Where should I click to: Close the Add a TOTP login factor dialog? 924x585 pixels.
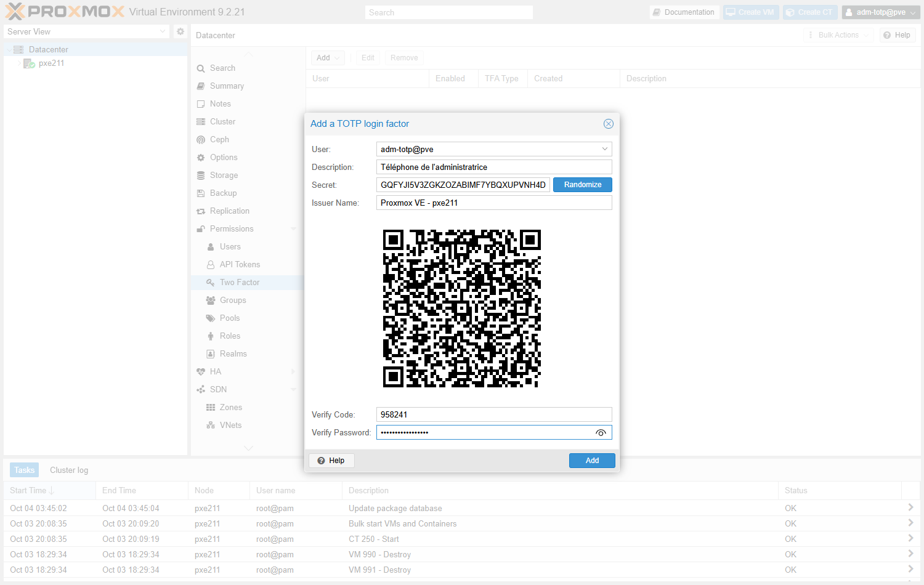click(x=609, y=124)
